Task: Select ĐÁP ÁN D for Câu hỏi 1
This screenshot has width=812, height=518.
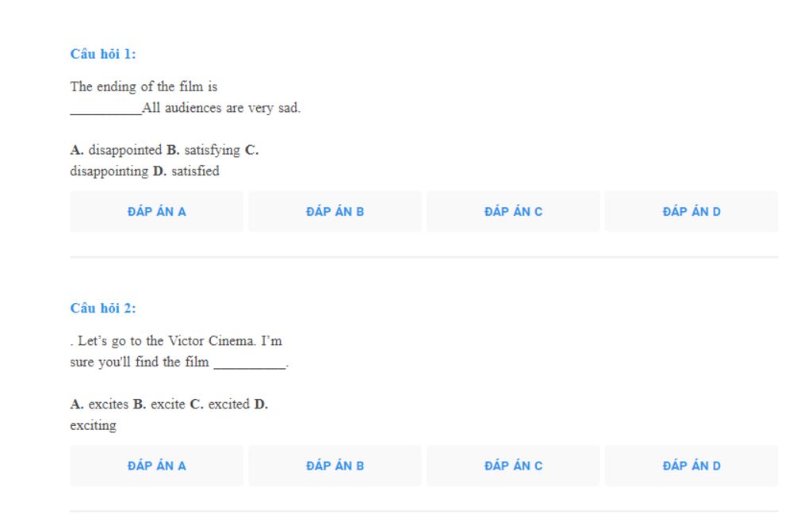Action: [x=691, y=211]
